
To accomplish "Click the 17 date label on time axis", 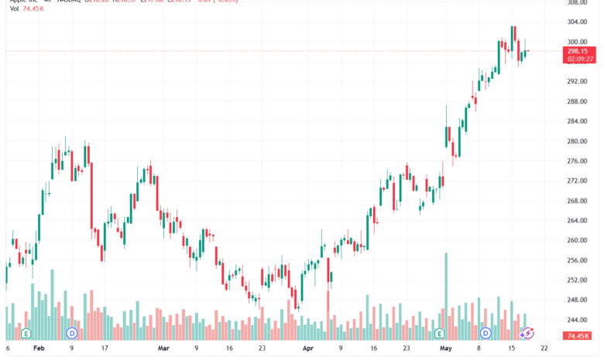I will [x=105, y=349].
